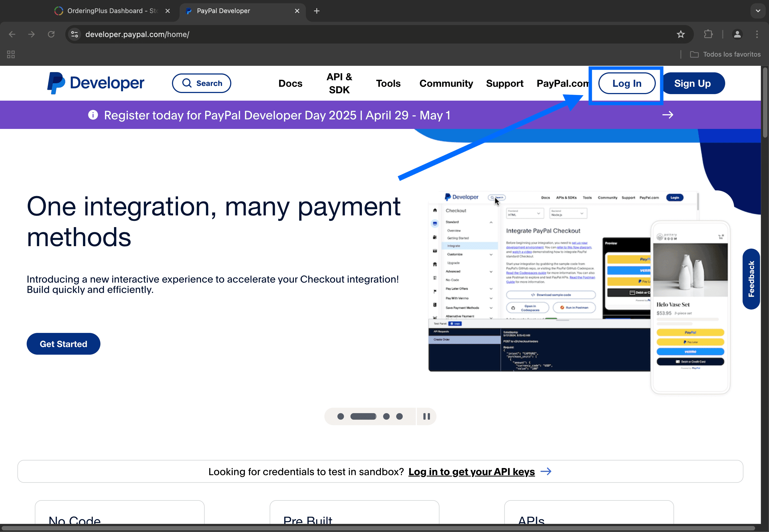The image size is (769, 532).
Task: Bookmark this page with star icon
Action: pos(681,34)
